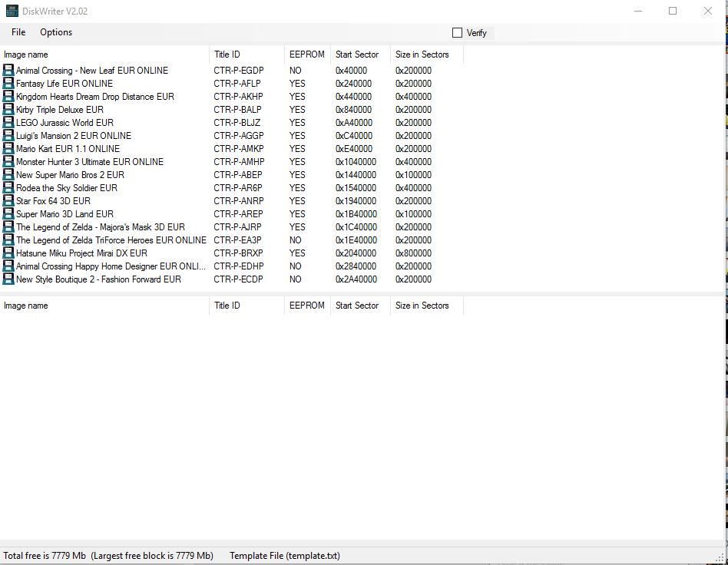
Task: Click bottom list Size in Sectors header
Action: (427, 306)
